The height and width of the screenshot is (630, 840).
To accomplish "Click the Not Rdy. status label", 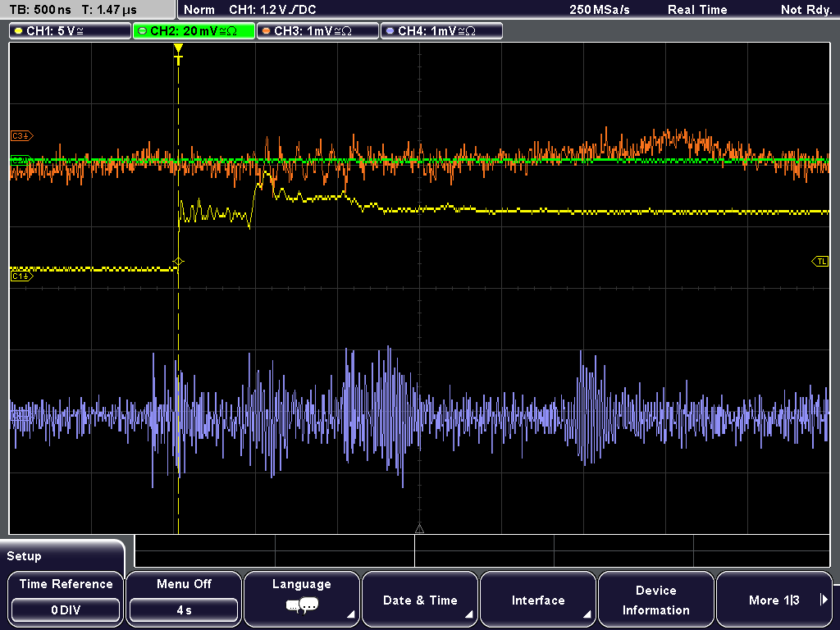I will click(x=806, y=10).
